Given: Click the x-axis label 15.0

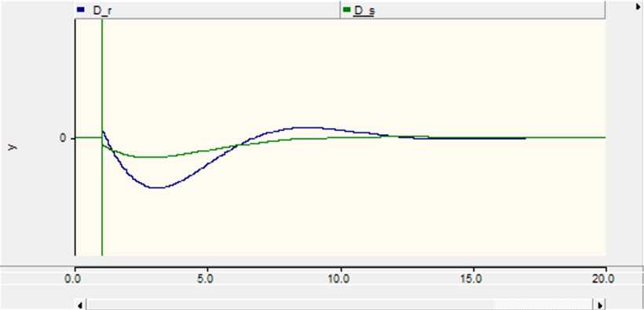Looking at the screenshot, I should pos(473,279).
